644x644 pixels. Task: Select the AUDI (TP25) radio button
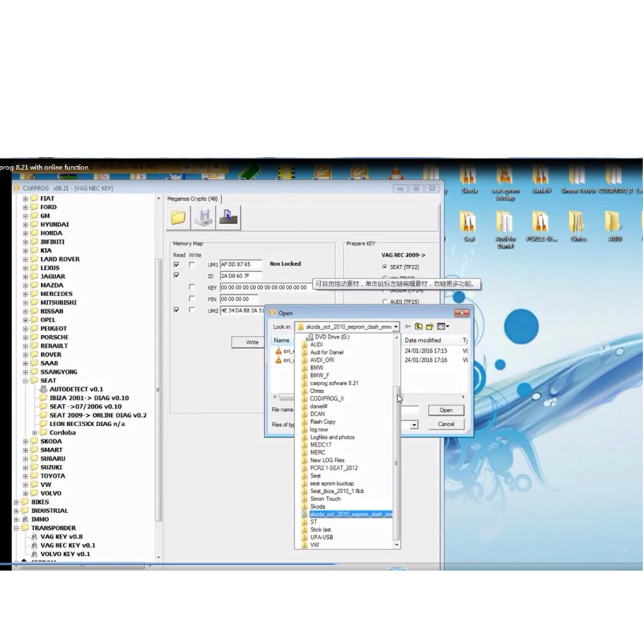click(x=385, y=302)
